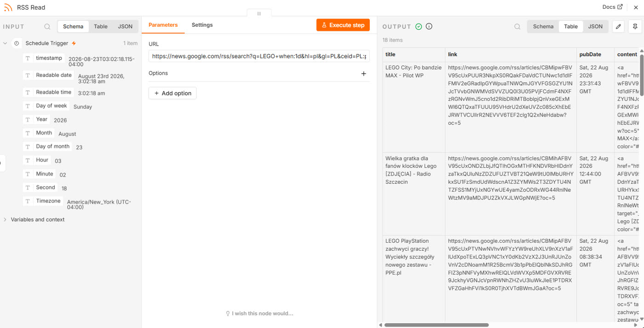This screenshot has width=644, height=328.
Task: Click the lightning bolt next to Schedule Trigger
Action: [74, 43]
